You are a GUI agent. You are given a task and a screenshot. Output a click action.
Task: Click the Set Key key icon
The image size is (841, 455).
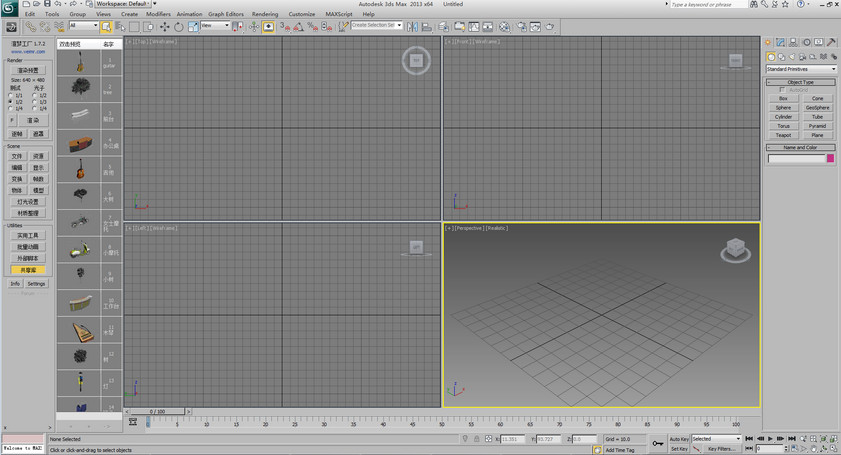click(x=657, y=443)
